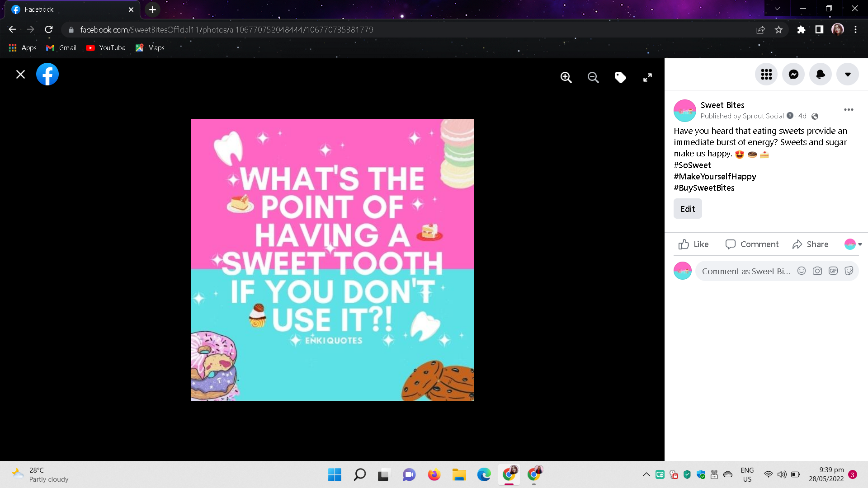Launch Firefox from taskbar
The width and height of the screenshot is (868, 488).
[x=434, y=475]
